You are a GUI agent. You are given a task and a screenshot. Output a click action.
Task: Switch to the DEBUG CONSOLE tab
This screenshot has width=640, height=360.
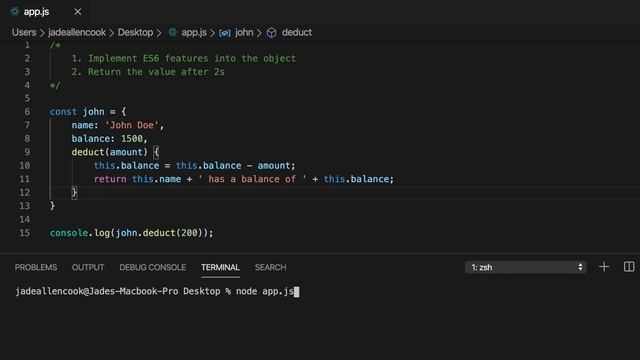pyautogui.click(x=153, y=267)
